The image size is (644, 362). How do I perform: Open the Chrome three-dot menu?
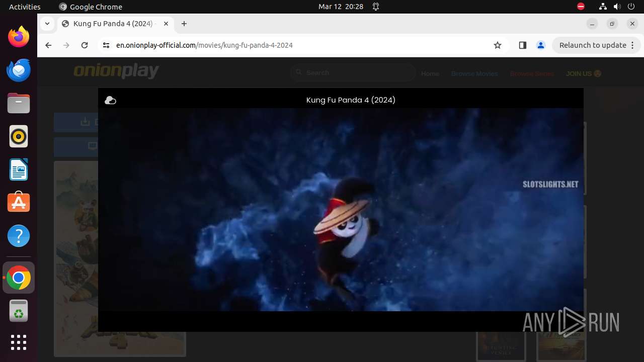point(633,45)
